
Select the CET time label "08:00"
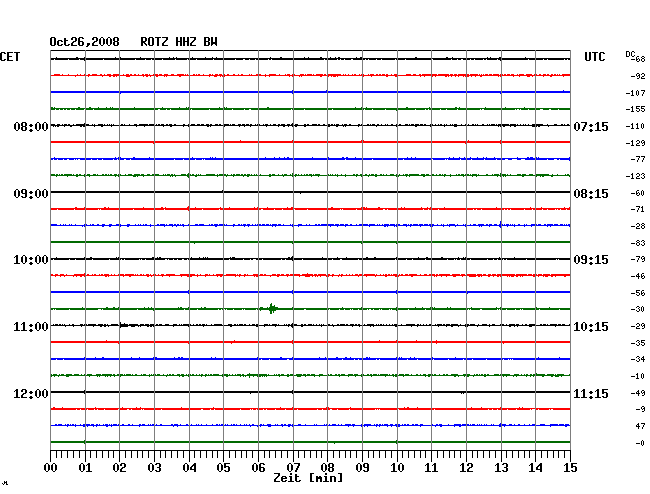(x=31, y=126)
